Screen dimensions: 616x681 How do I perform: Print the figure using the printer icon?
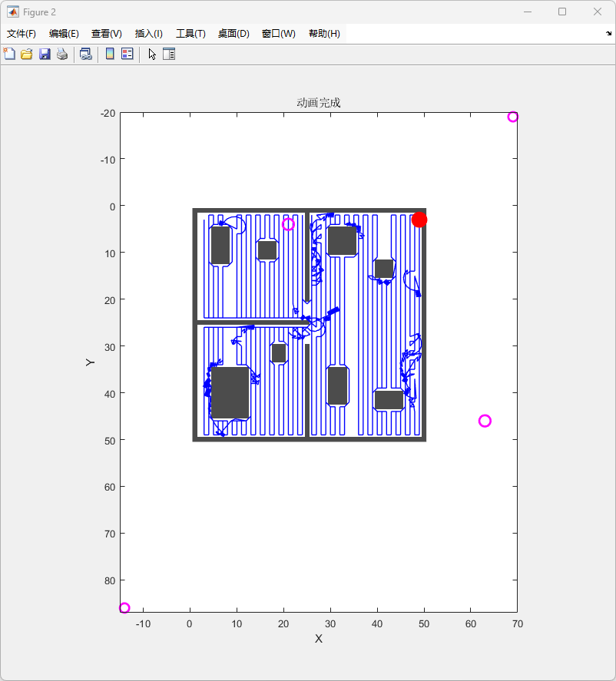[62, 54]
